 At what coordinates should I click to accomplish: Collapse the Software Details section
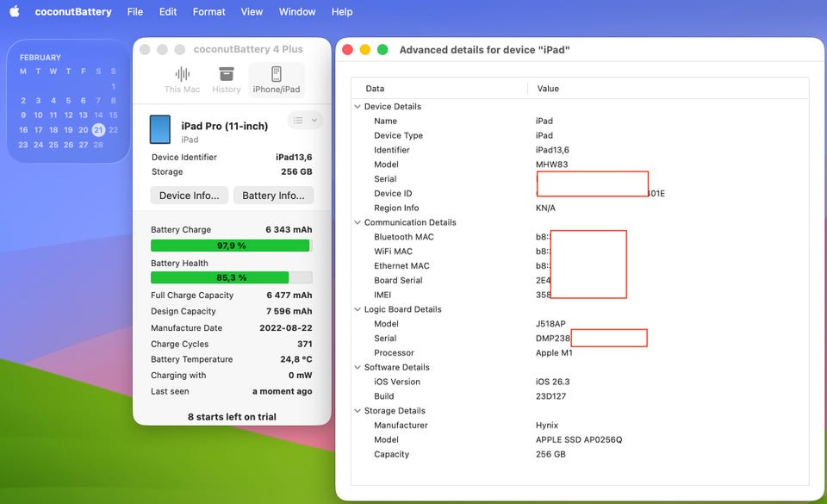(x=358, y=368)
